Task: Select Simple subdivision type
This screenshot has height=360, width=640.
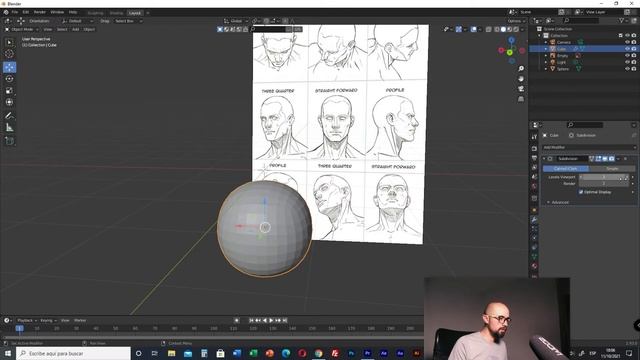Action: (x=612, y=169)
